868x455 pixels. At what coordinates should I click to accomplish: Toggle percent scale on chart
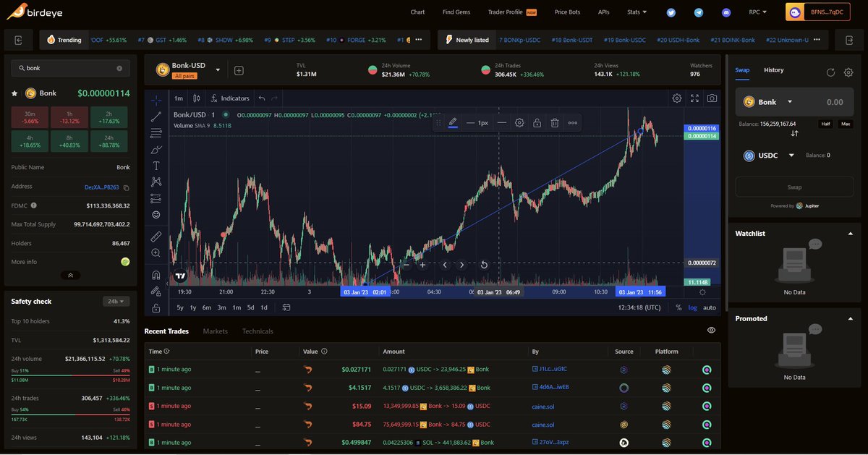point(678,307)
